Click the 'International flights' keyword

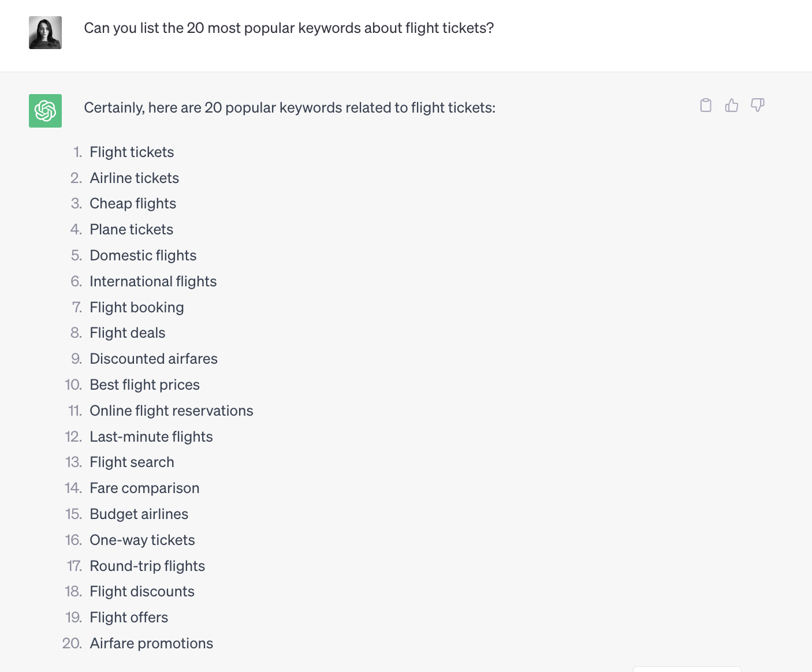coord(153,281)
